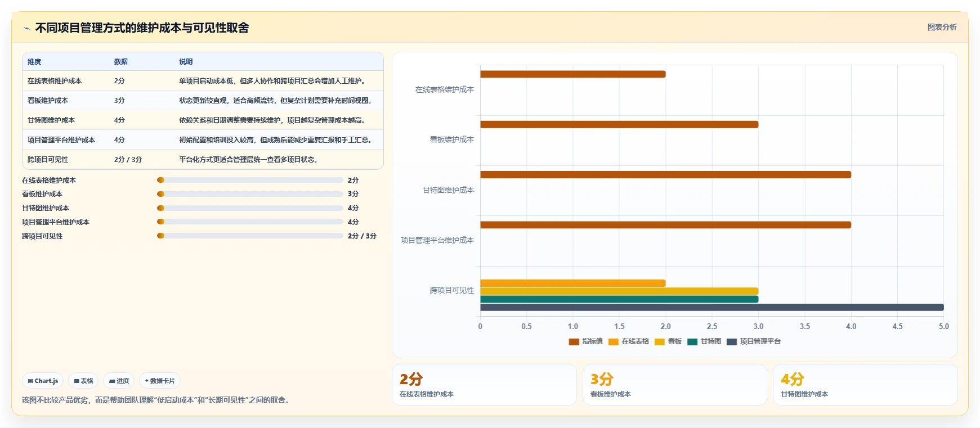980x428 pixels.
Task: Click the 项目管理平台维护成本 progress bar
Action: coord(250,222)
